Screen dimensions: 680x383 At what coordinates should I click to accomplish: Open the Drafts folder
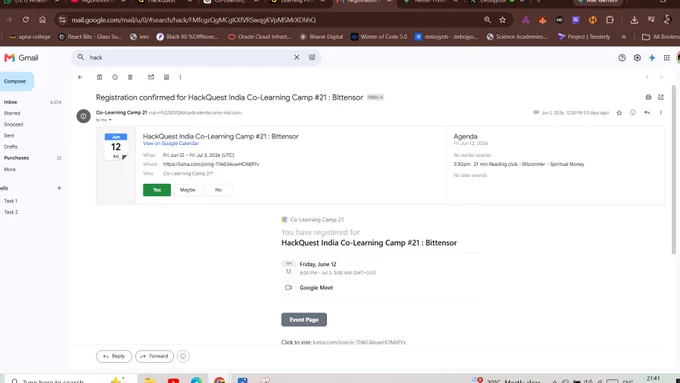(x=11, y=147)
